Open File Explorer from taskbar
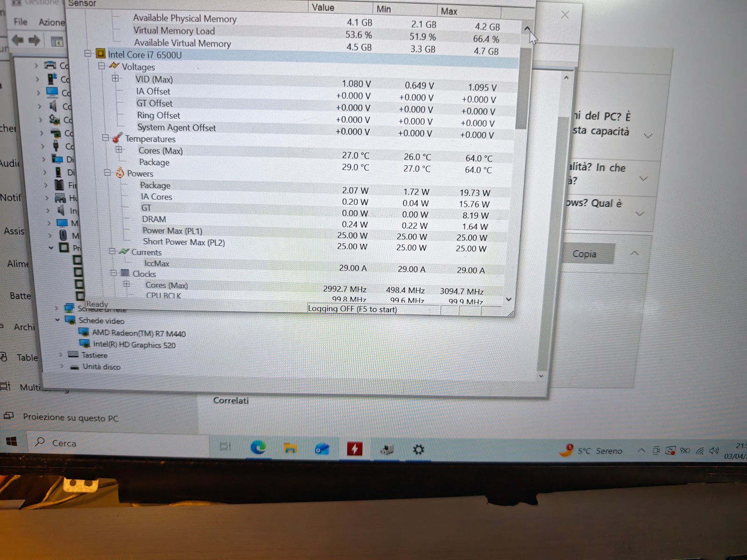Screen dimensions: 747x560 (290, 449)
